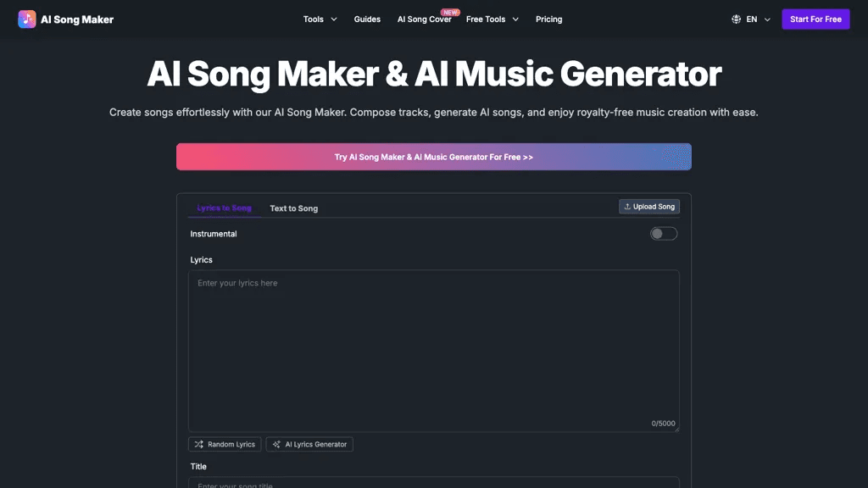Open the EN language selector
Screen dimensions: 868x488
click(x=751, y=19)
